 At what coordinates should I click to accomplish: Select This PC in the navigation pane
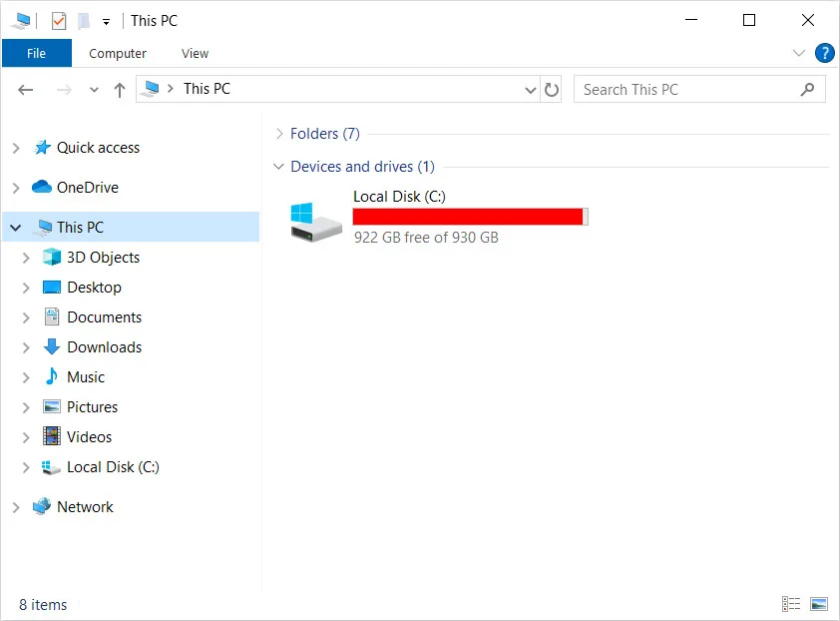(x=80, y=227)
